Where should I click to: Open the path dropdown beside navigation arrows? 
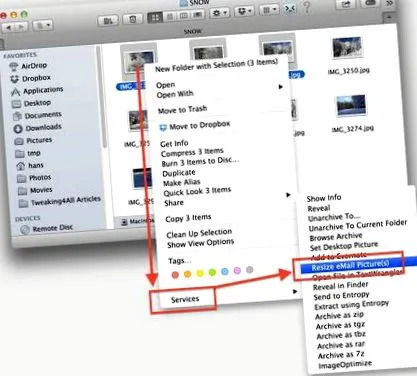point(43,25)
